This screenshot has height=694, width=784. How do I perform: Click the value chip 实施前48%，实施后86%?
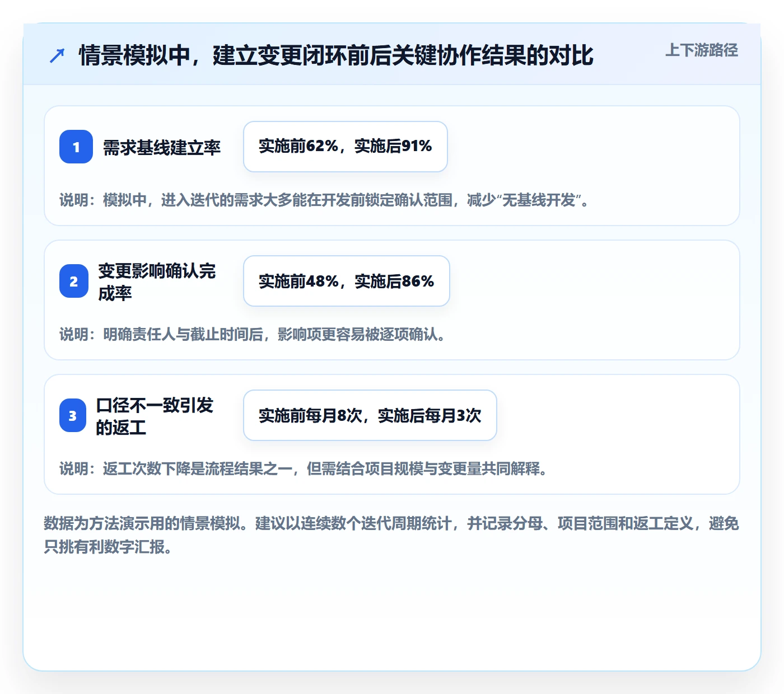347,281
